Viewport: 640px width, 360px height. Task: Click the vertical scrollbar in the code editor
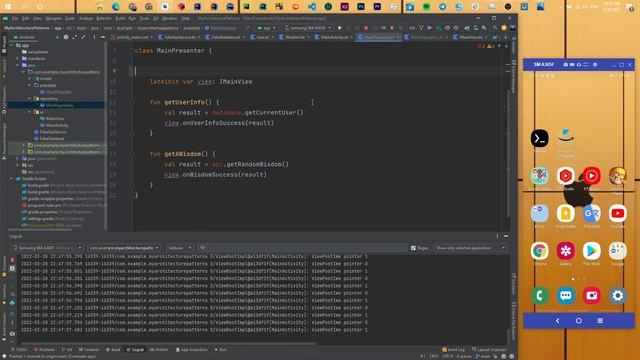tap(508, 153)
